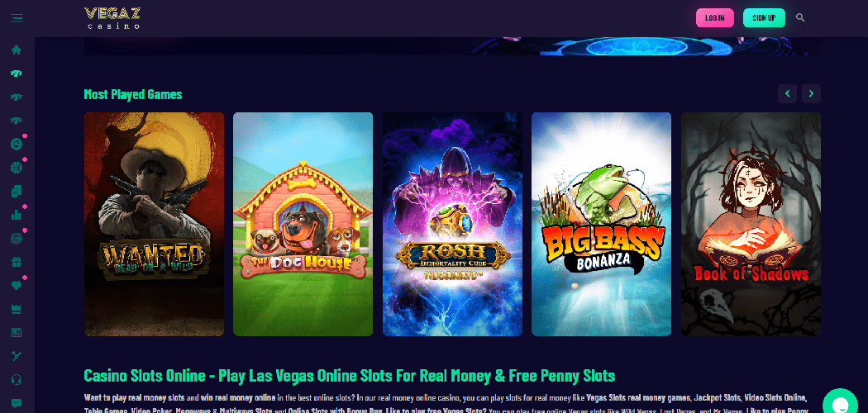The height and width of the screenshot is (413, 868).
Task: Open the bar chart statistics icon
Action: (x=17, y=215)
